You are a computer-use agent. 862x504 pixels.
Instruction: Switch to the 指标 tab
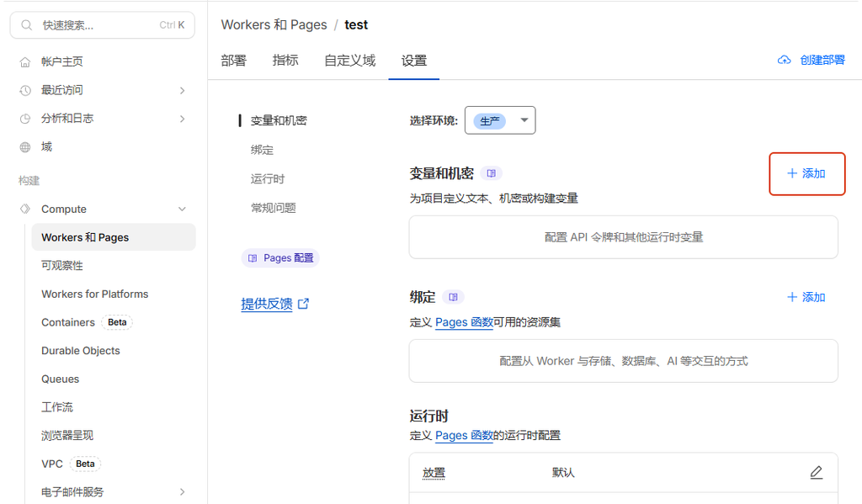(x=285, y=61)
